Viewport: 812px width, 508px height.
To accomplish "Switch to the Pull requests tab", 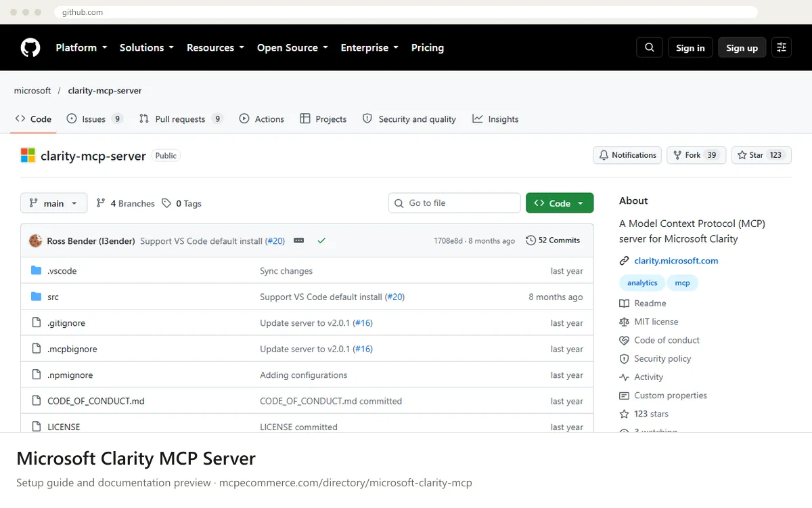I will (x=181, y=119).
